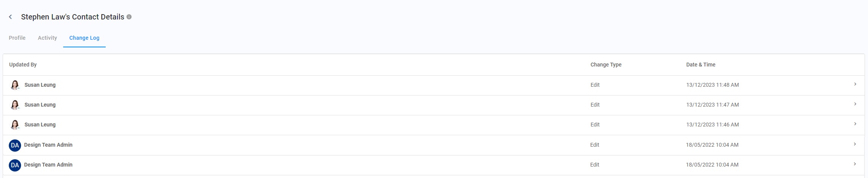
Task: Open chevron of the lower Design Team Admin row
Action: point(855,164)
